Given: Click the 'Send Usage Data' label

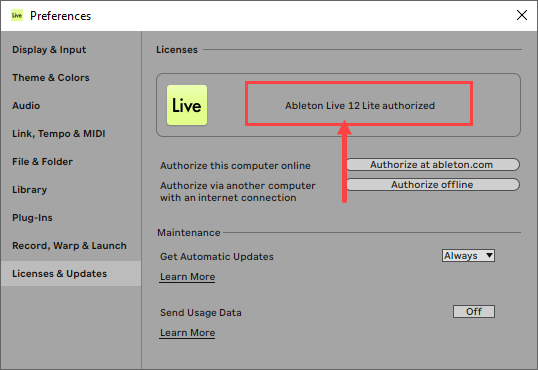Looking at the screenshot, I should [201, 313].
